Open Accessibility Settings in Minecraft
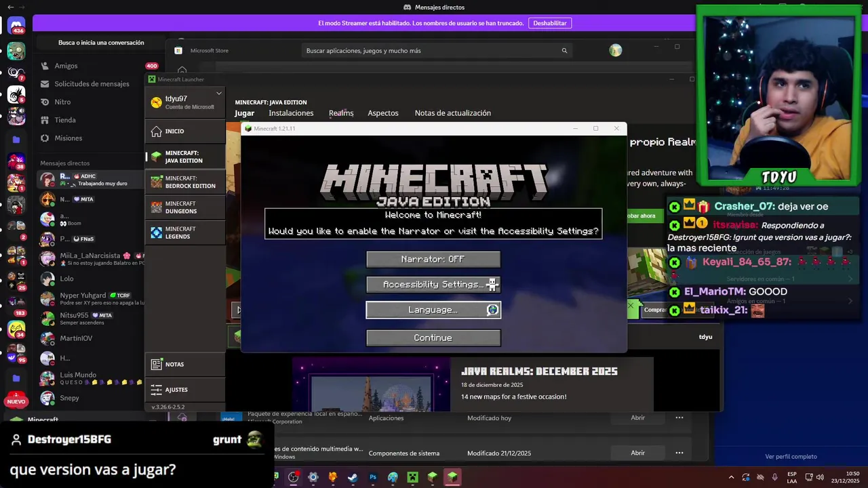 click(x=433, y=285)
